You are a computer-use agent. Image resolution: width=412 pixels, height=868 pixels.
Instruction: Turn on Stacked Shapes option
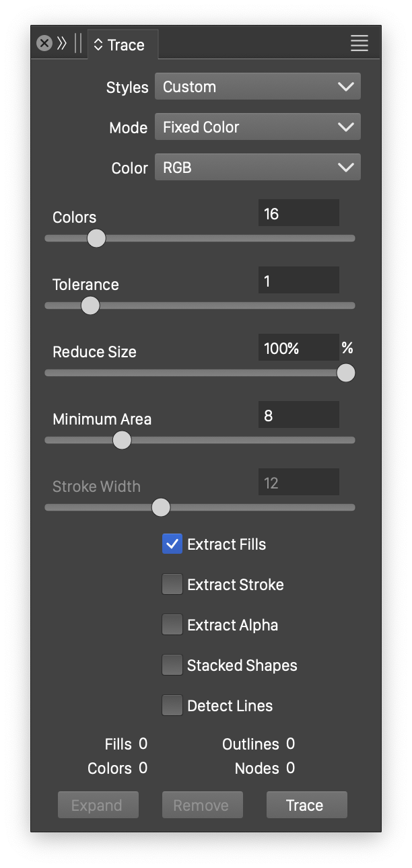pyautogui.click(x=172, y=665)
